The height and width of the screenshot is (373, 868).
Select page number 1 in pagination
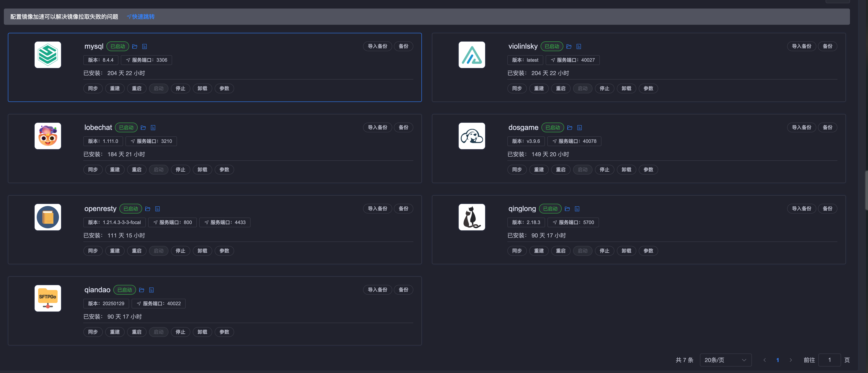click(x=778, y=360)
